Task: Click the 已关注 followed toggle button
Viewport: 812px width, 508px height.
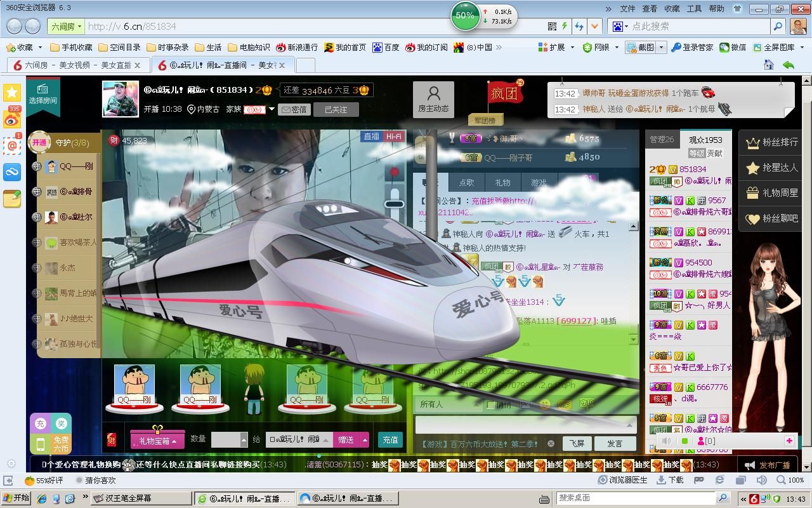Action: (x=336, y=109)
